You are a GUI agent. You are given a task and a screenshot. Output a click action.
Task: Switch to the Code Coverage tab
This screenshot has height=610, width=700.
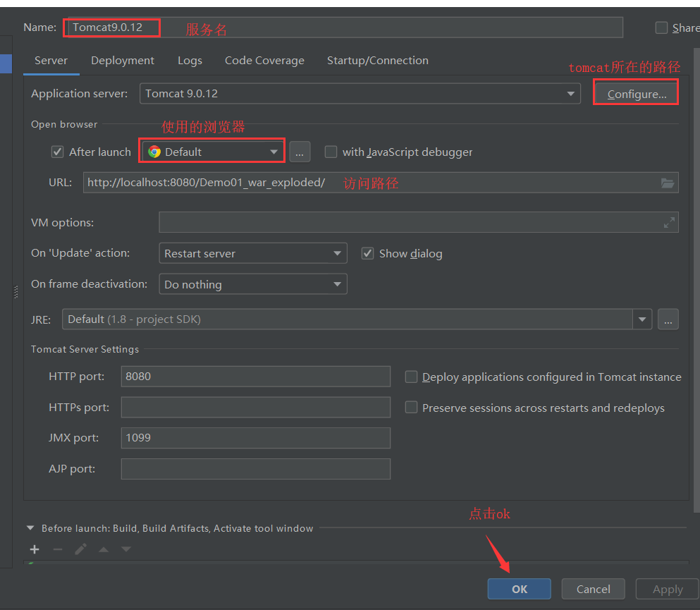(264, 60)
